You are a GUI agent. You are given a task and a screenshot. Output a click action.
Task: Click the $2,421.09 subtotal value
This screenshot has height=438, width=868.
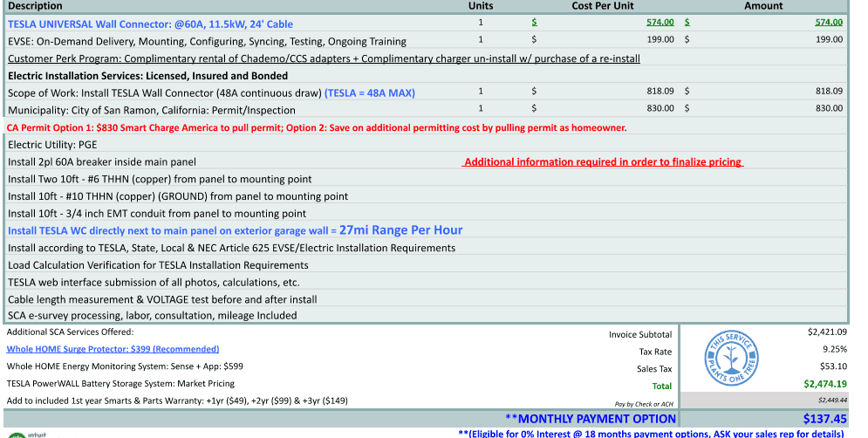(827, 332)
